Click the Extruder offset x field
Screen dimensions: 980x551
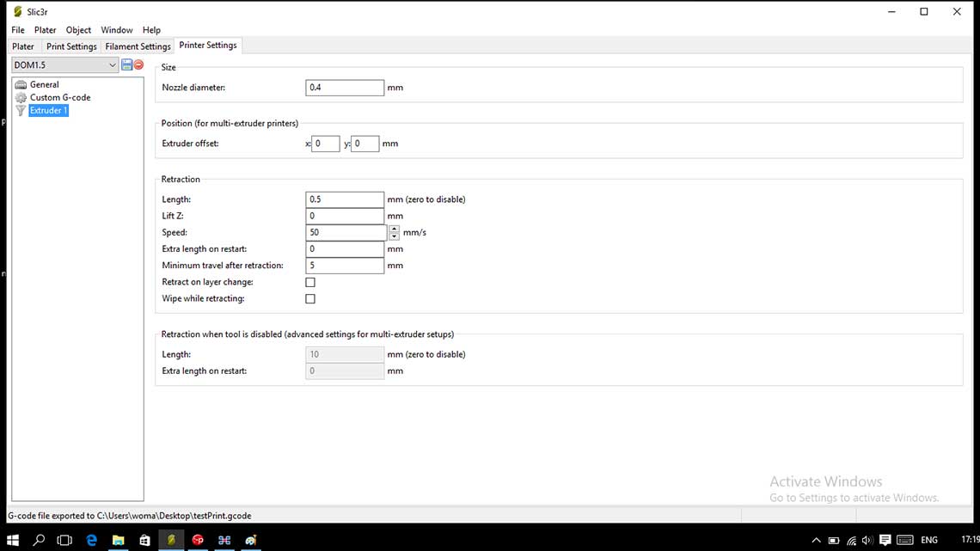[326, 144]
